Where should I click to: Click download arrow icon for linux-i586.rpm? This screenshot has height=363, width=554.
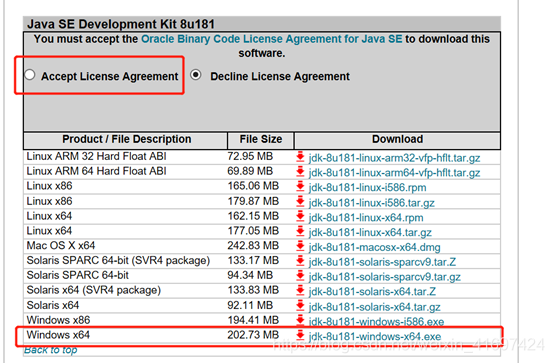click(300, 186)
